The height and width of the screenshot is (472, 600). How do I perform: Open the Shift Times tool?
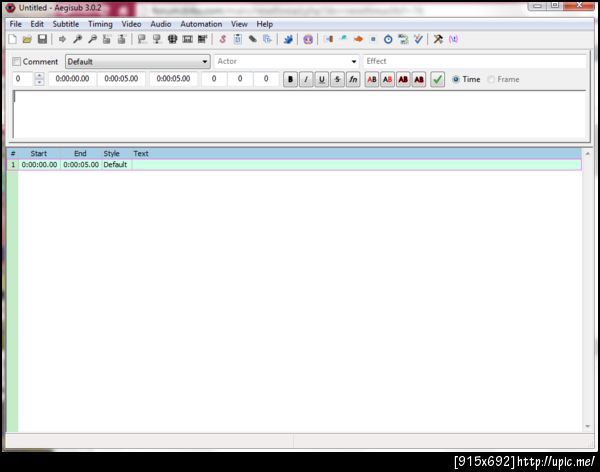(329, 39)
